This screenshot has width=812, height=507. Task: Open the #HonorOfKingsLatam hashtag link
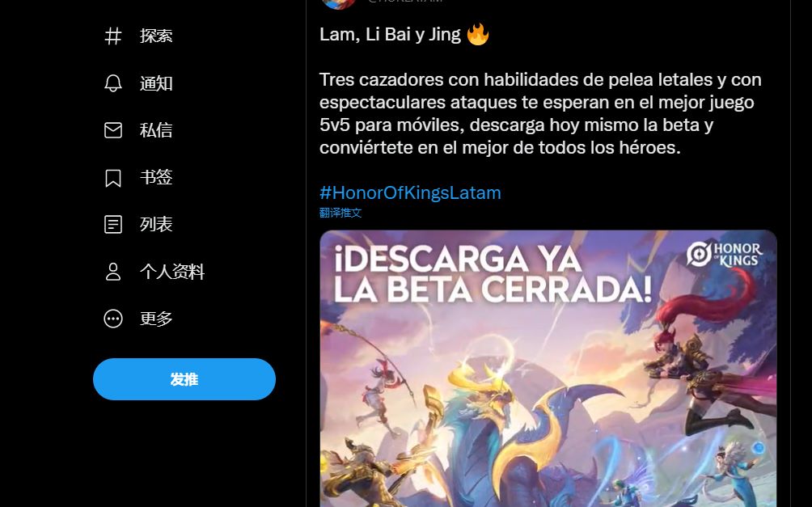pos(410,192)
